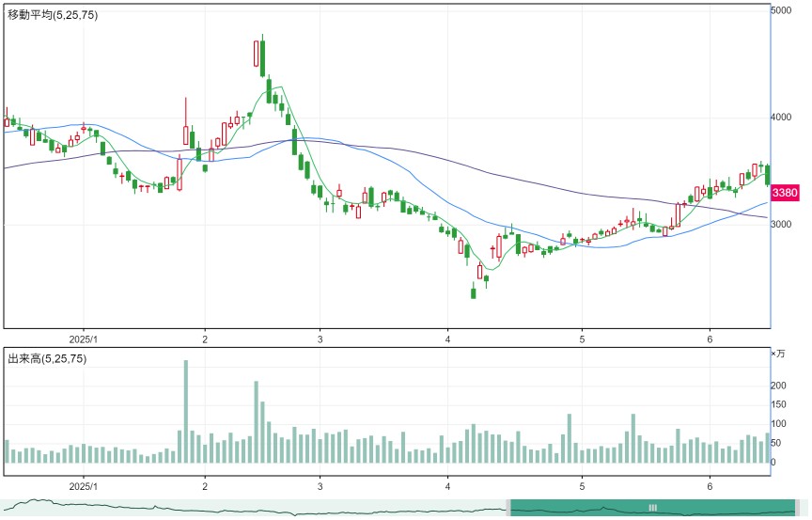This screenshot has height=520, width=812.
Task: Click the left edge handle of the range selector
Action: [x=508, y=508]
